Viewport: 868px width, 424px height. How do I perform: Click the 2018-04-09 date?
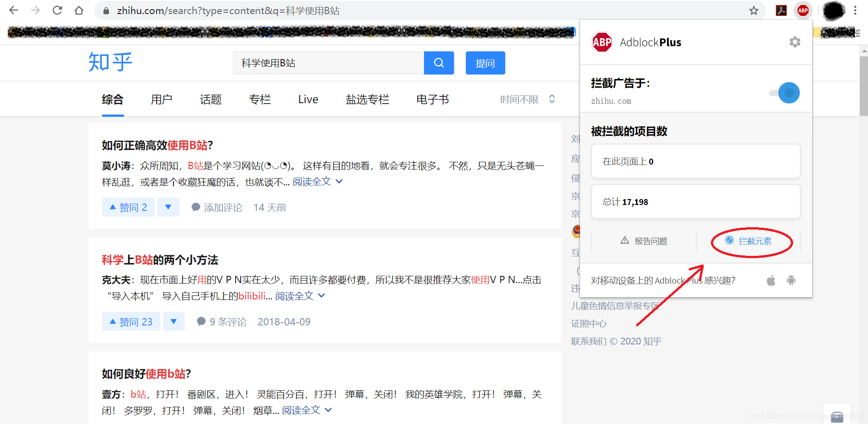pyautogui.click(x=284, y=322)
